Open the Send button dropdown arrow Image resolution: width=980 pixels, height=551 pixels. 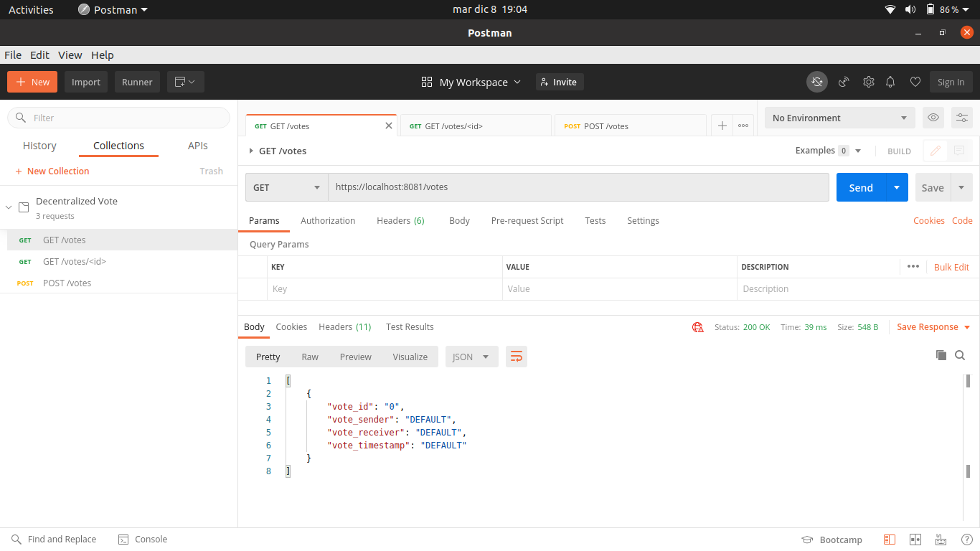897,187
